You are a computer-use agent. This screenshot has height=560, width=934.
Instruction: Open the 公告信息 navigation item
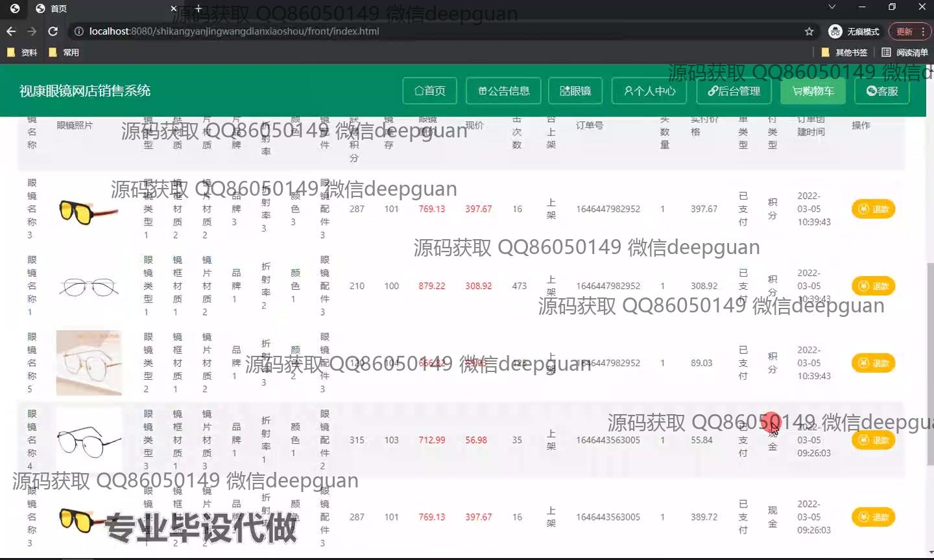504,91
